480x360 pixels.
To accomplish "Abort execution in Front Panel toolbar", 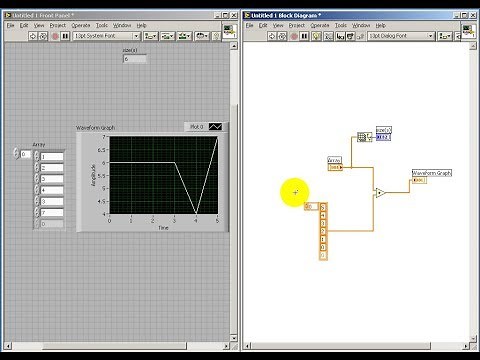I will tap(55, 36).
